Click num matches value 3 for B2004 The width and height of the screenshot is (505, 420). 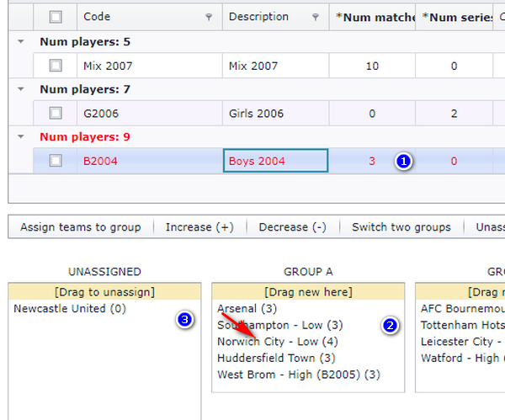tap(372, 161)
